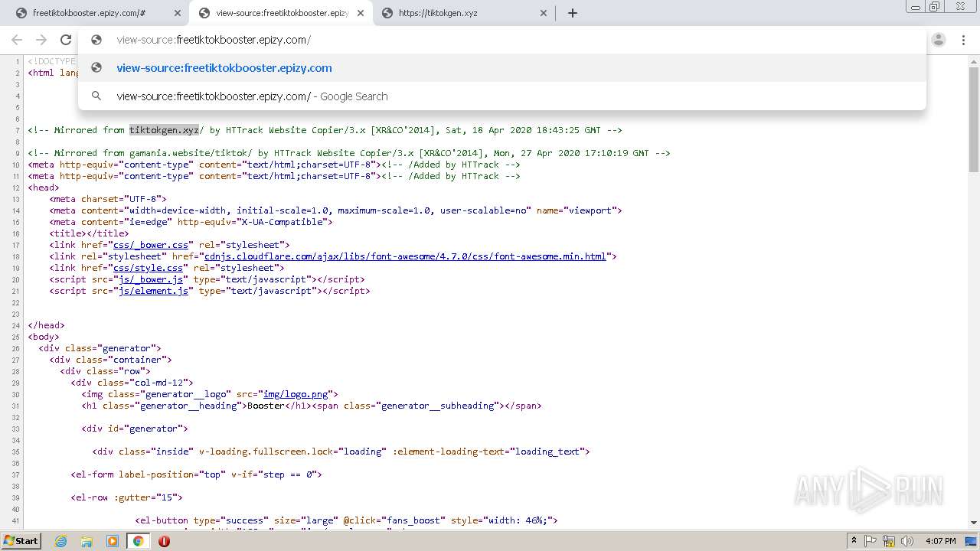Click the el-form label-position line
Image resolution: width=980 pixels, height=551 pixels.
coord(196,474)
